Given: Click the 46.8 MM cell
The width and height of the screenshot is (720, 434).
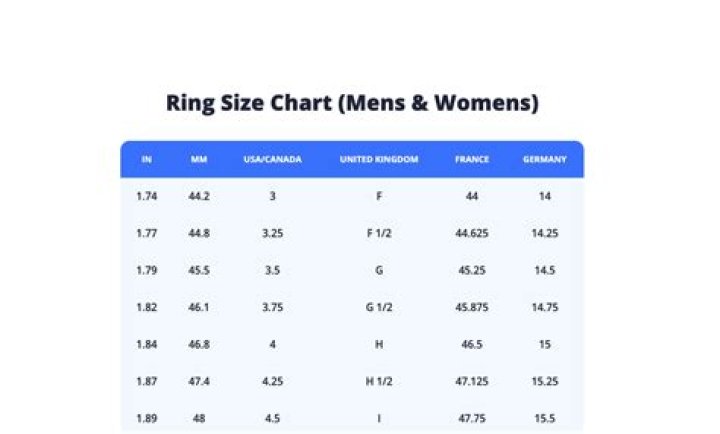Looking at the screenshot, I should [199, 344].
